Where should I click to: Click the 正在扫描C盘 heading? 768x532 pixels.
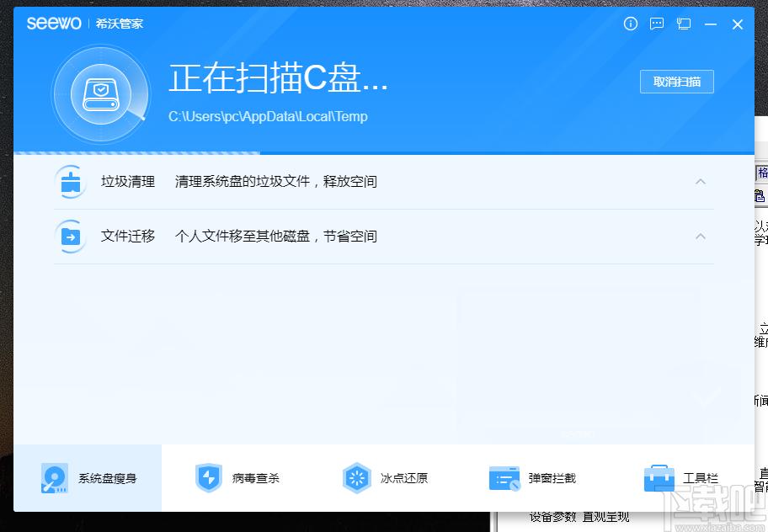pos(278,78)
